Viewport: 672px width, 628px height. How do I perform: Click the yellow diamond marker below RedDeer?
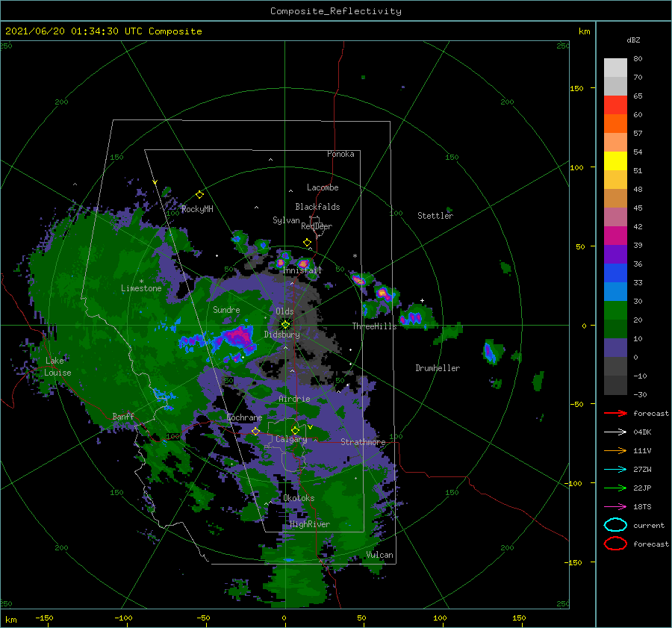click(308, 243)
